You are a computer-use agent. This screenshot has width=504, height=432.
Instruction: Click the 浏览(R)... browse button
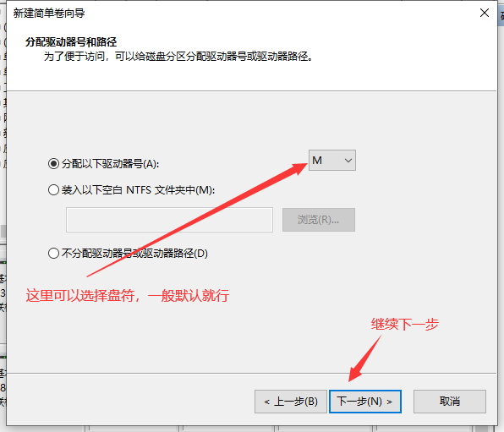[319, 220]
